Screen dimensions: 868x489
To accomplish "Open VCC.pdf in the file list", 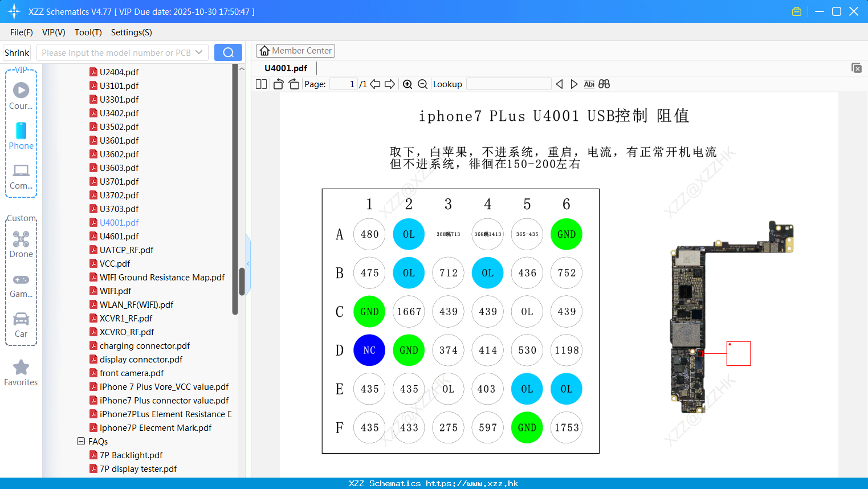I will (109, 263).
